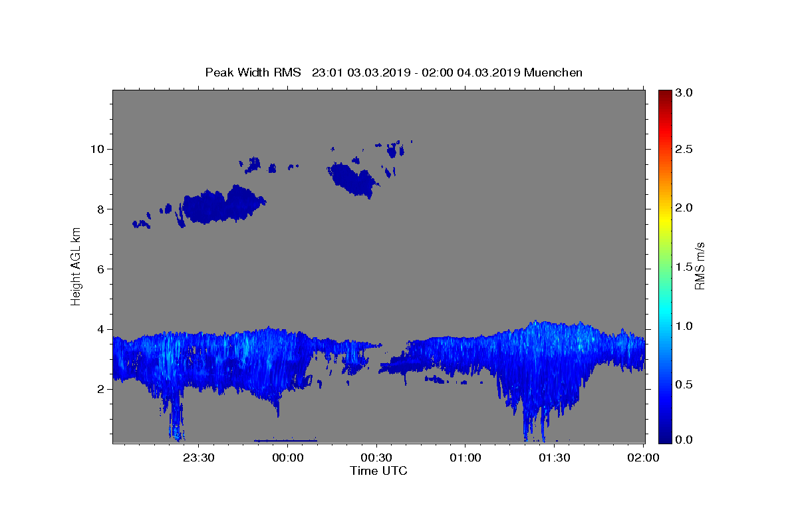Pick the 01:00 time tick label
This screenshot has width=798, height=532.
click(465, 458)
